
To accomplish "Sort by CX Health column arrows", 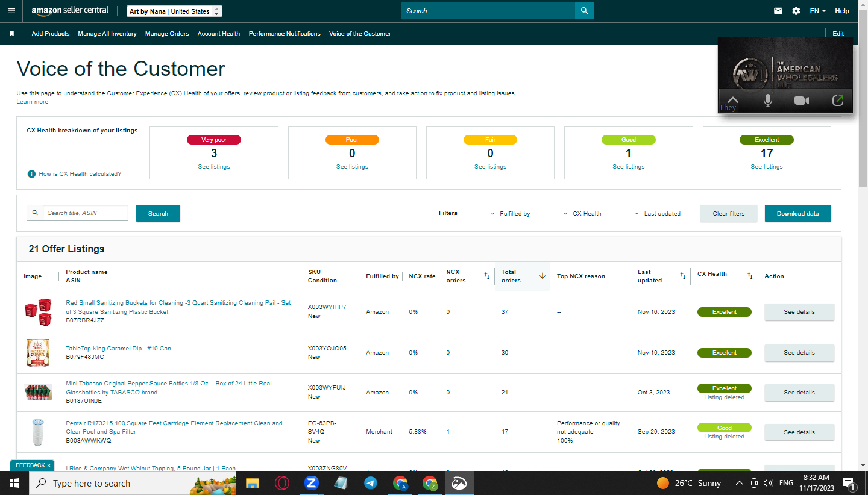I will (x=750, y=276).
